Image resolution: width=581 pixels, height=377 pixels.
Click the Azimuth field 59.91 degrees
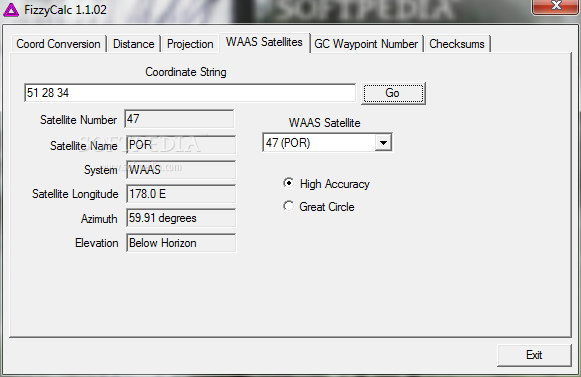(x=181, y=218)
